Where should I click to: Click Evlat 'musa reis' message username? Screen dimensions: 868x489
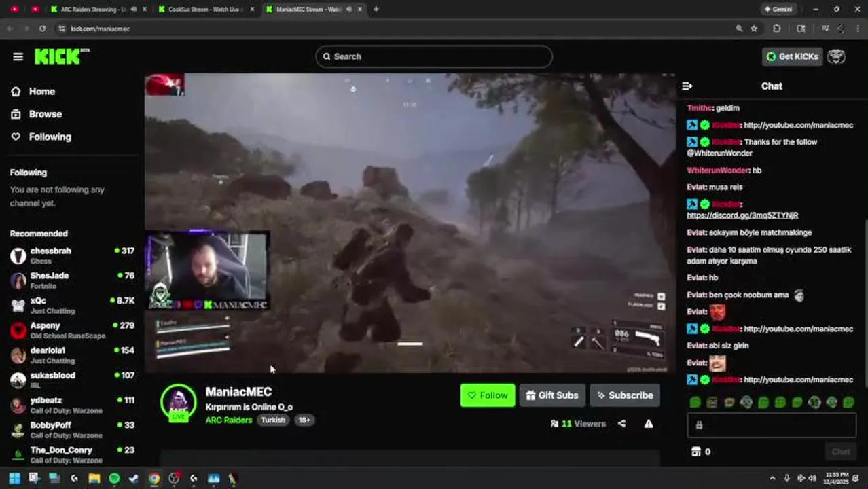[696, 187]
